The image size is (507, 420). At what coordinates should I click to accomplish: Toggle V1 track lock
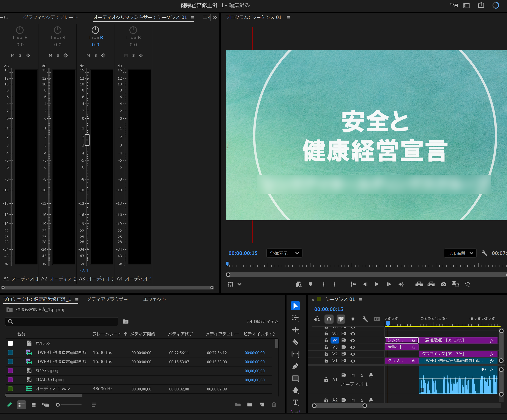(x=326, y=361)
